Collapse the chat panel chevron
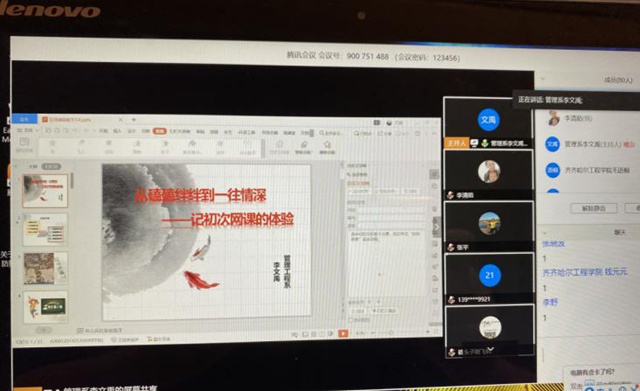The width and height of the screenshot is (640, 391). (x=544, y=233)
